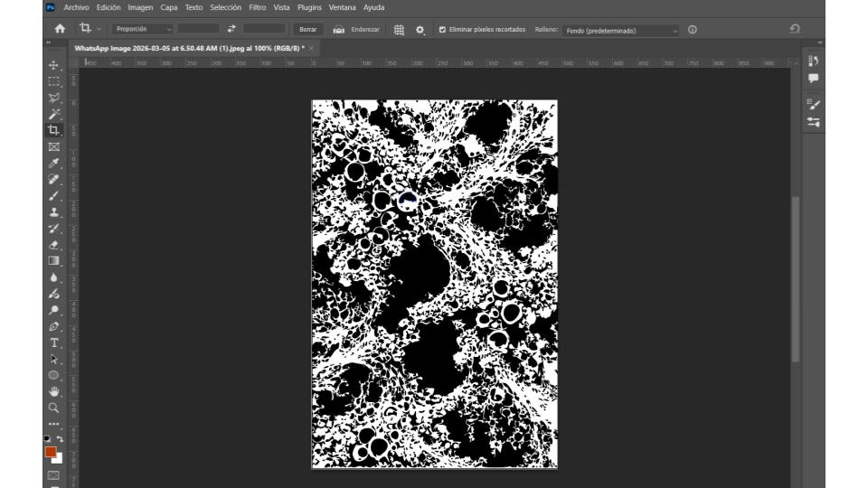Select the Crop tool in toolbar
Image resolution: width=868 pixels, height=488 pixels.
coord(53,130)
